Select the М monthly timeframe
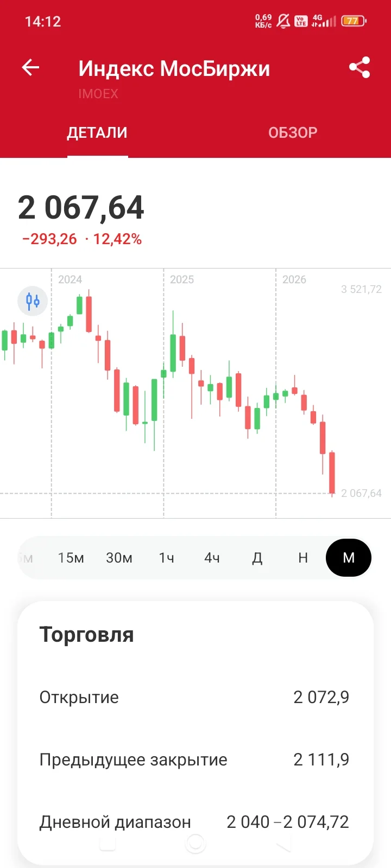The height and width of the screenshot is (868, 391). click(349, 558)
